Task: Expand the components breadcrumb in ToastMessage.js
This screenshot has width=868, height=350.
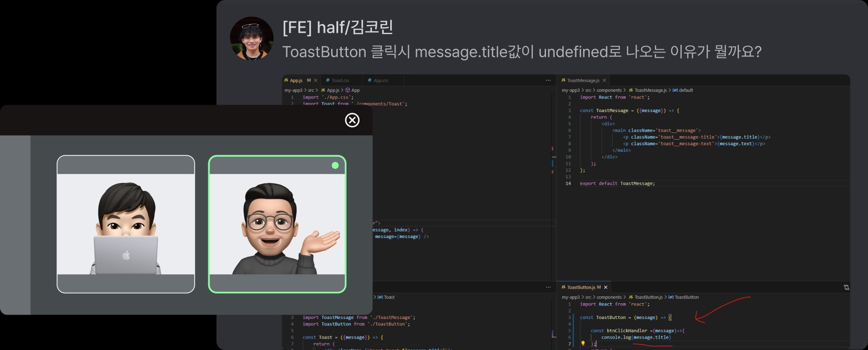Action: click(x=609, y=90)
